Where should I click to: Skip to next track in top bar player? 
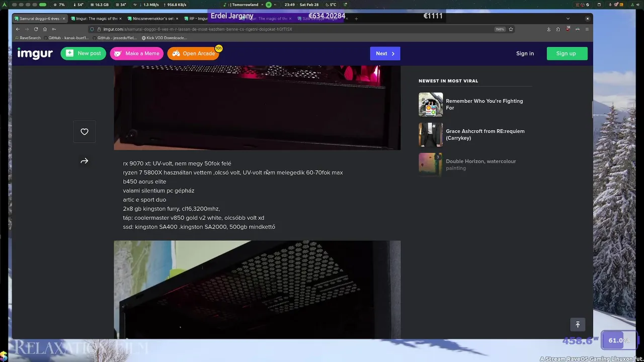276,5
